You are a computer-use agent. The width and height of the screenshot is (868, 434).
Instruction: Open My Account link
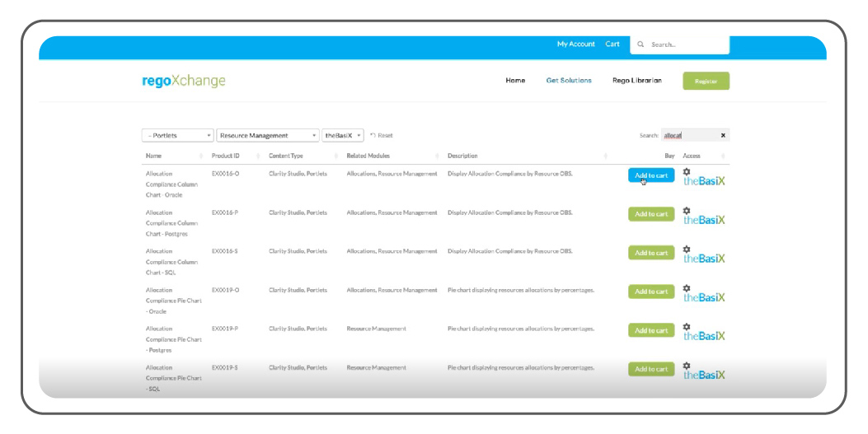pyautogui.click(x=575, y=44)
